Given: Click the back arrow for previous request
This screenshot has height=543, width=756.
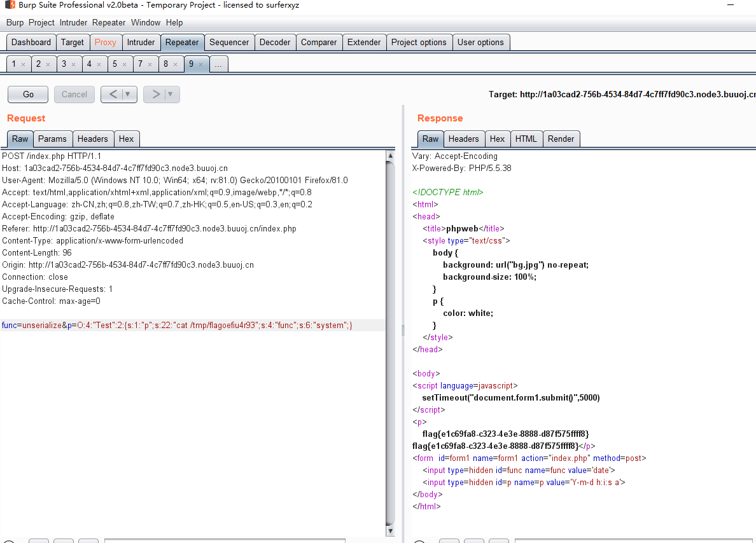Looking at the screenshot, I should coord(113,94).
